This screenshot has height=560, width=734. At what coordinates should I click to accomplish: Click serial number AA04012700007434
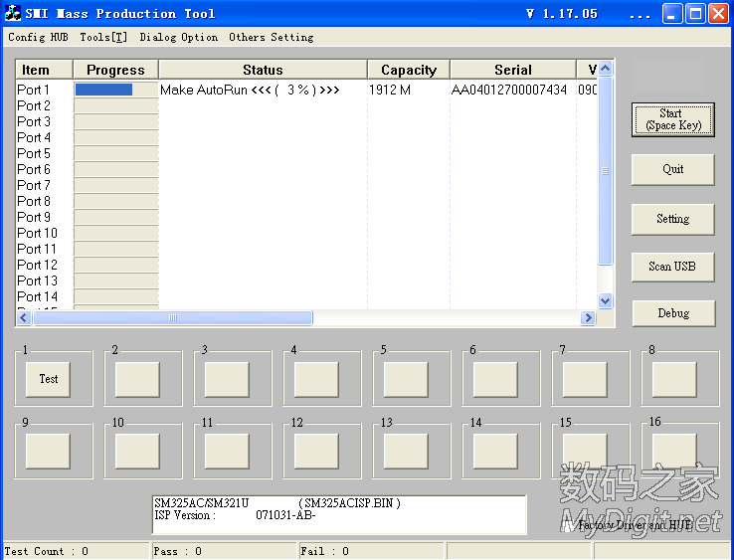point(509,90)
